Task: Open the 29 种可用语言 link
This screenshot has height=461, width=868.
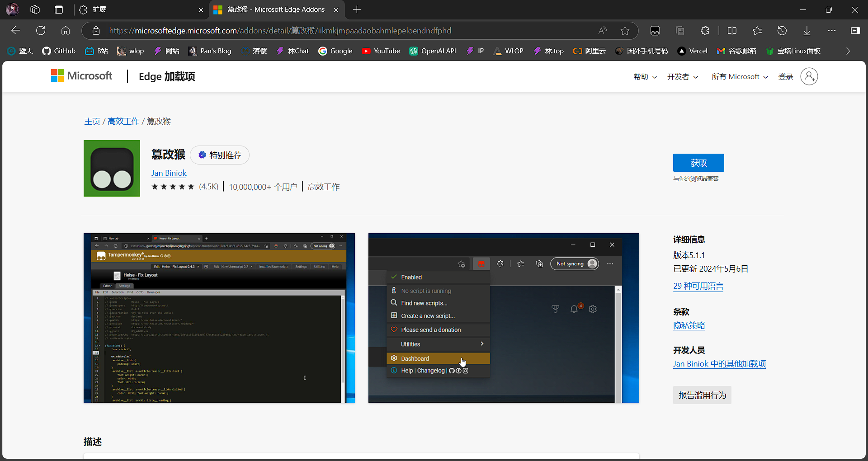Action: [698, 286]
